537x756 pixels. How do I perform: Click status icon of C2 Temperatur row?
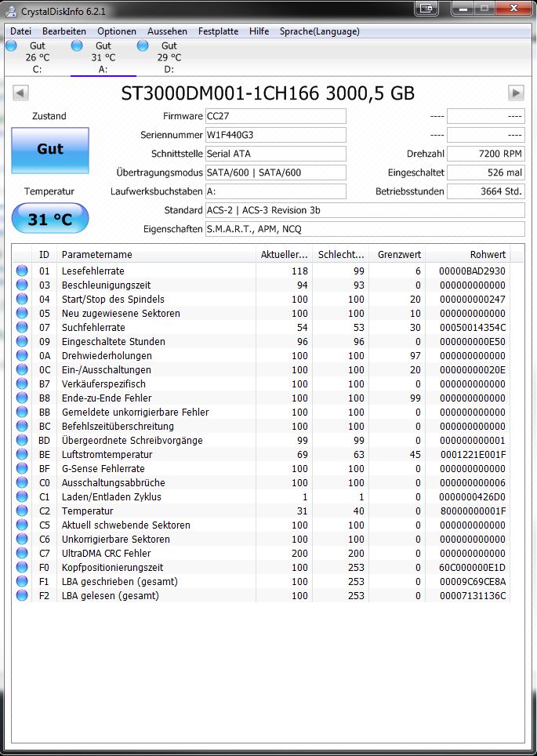tap(22, 511)
